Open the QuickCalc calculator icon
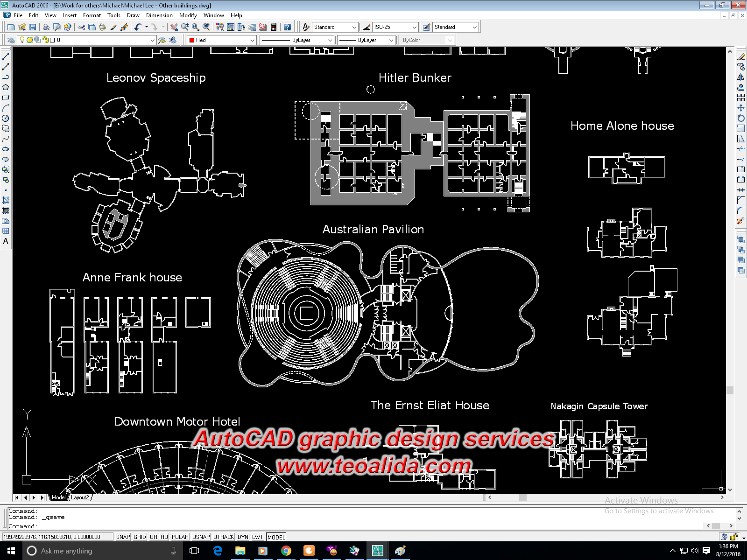The width and height of the screenshot is (747, 560). [x=274, y=27]
